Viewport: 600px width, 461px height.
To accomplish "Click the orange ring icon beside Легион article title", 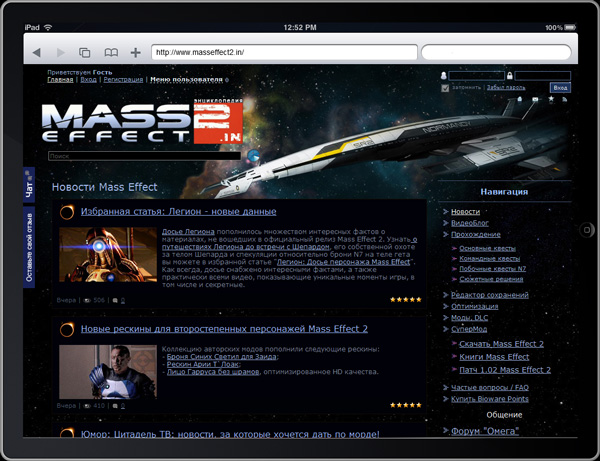I will coord(67,212).
